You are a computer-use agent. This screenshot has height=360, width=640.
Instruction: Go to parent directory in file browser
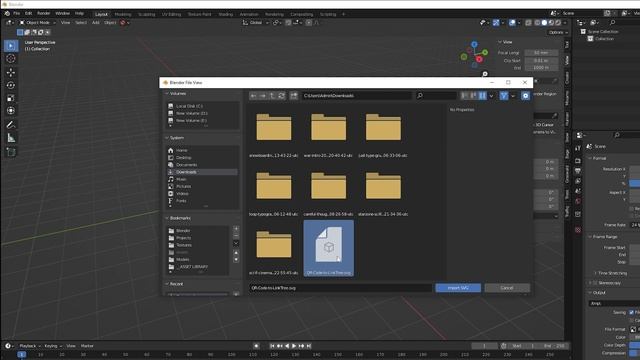[x=272, y=96]
